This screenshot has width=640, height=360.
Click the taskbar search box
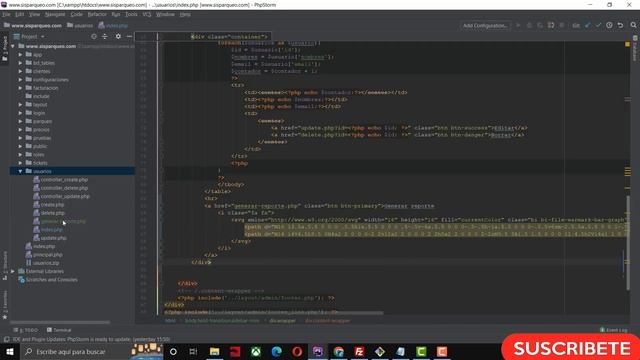pyautogui.click(x=77, y=351)
